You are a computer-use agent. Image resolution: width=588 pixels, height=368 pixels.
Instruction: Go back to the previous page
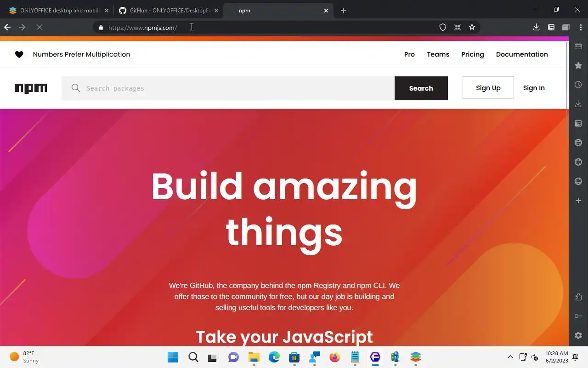tap(7, 28)
